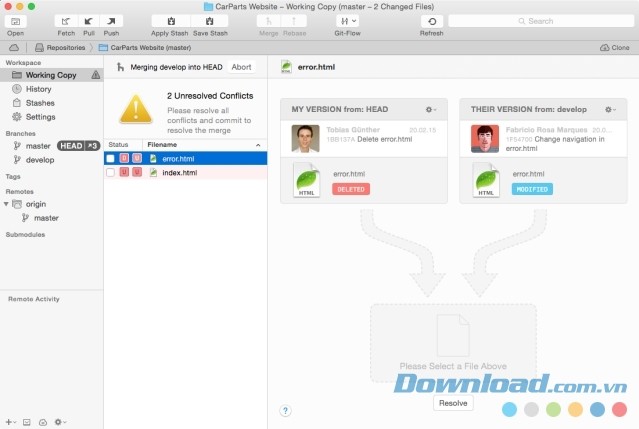Screen dimensions: 639x429
Task: Select Stashes in the sidebar
Action: pyautogui.click(x=40, y=102)
